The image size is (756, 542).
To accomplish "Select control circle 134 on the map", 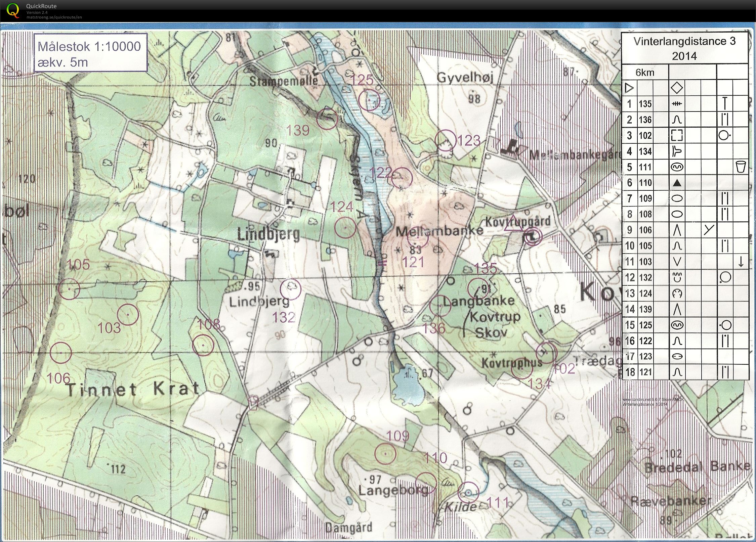I will (522, 368).
